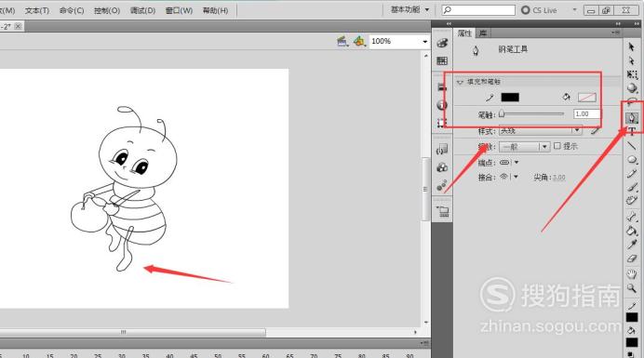Open the 文本(T) menu
Image resolution: width=644 pixels, height=358 pixels.
pyautogui.click(x=37, y=10)
